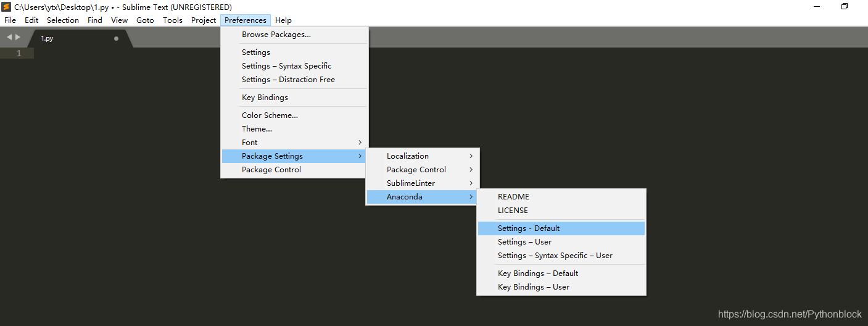The width and height of the screenshot is (868, 326).
Task: Open Anaconda README
Action: [x=561, y=197]
